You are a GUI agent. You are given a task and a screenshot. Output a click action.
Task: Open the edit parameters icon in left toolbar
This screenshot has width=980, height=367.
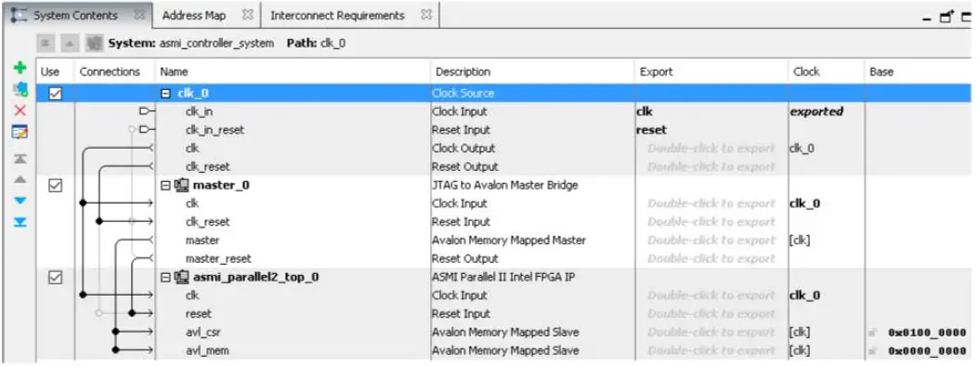[20, 132]
